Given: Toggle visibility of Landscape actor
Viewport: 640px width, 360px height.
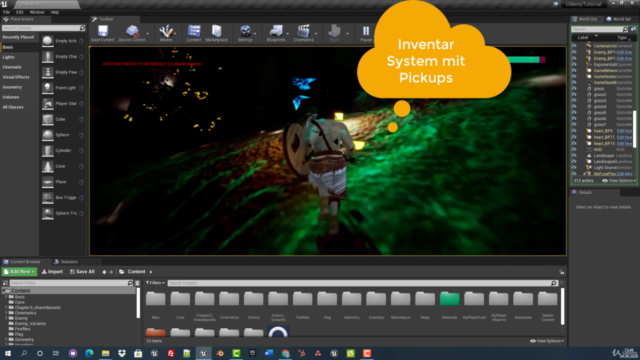Looking at the screenshot, I should pos(574,156).
